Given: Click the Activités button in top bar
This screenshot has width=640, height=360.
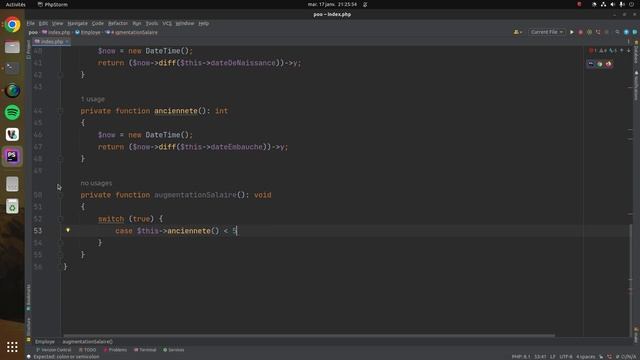Looking at the screenshot, I should [x=16, y=4].
